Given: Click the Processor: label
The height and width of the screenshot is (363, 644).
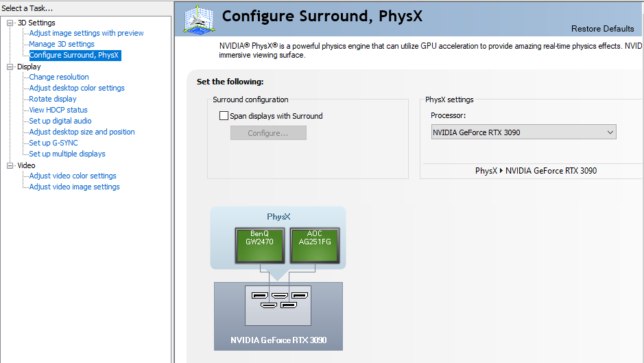Looking at the screenshot, I should click(x=448, y=115).
